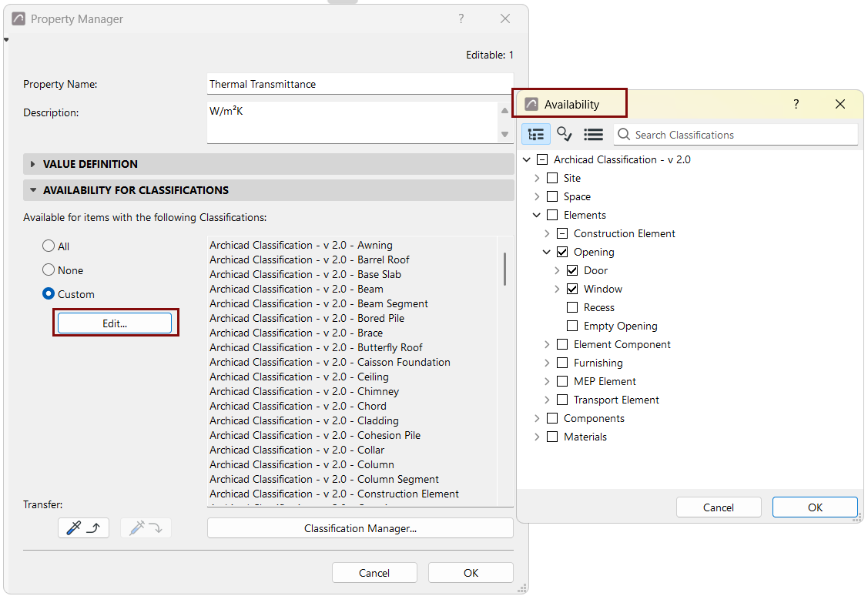The width and height of the screenshot is (868, 596).
Task: Open Property Manager help question mark
Action: (x=461, y=18)
